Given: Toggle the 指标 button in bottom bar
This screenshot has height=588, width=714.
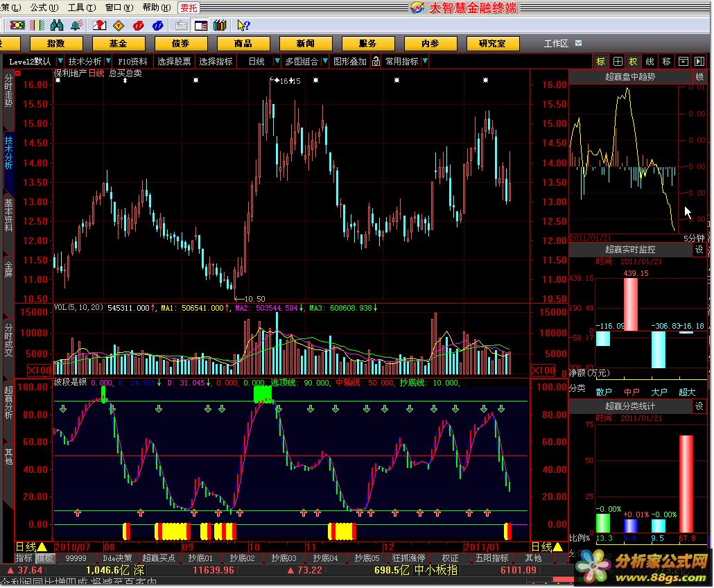Looking at the screenshot, I should click(x=24, y=558).
